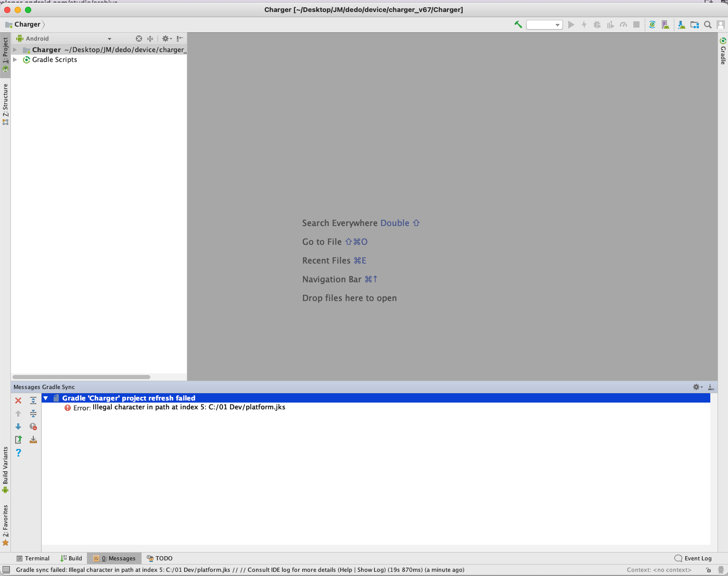Click Help link in status bar
Image resolution: width=728 pixels, height=576 pixels.
[346, 570]
